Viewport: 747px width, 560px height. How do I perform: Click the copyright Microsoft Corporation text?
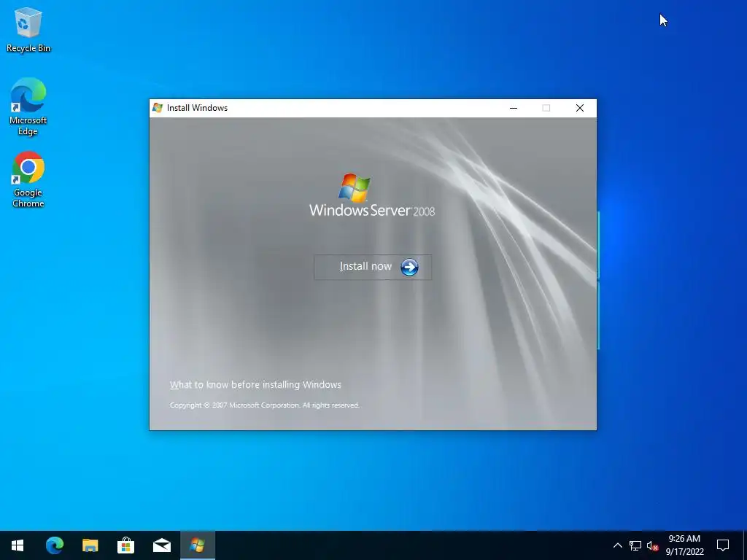pyautogui.click(x=264, y=405)
